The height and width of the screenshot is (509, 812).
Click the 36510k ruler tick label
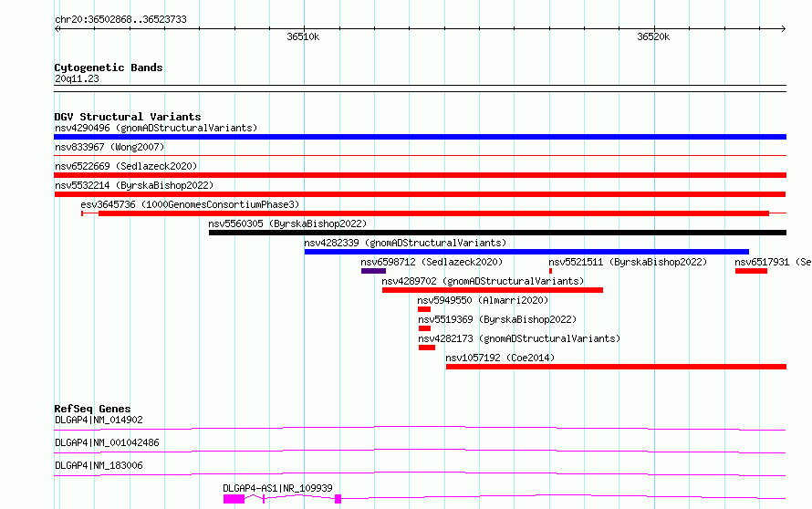(x=303, y=36)
